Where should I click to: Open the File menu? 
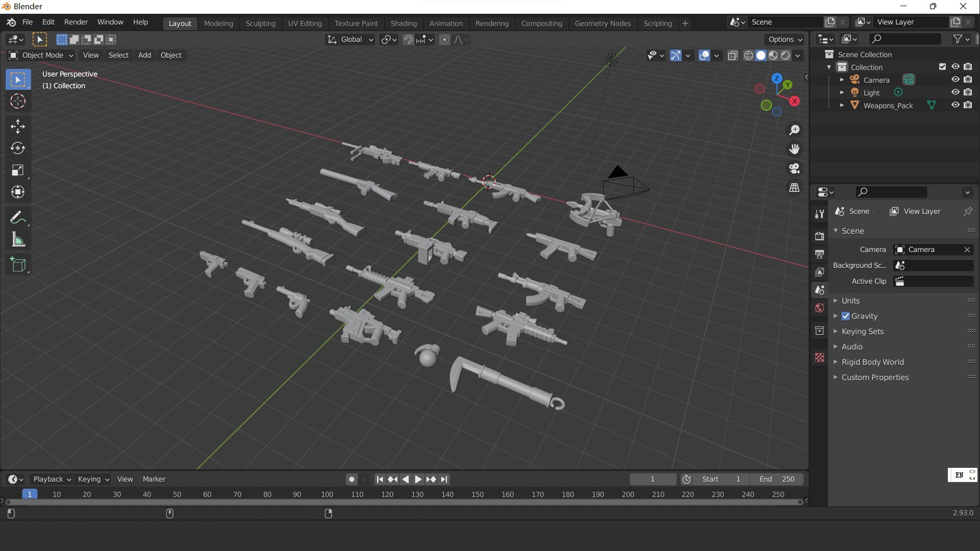pos(28,22)
